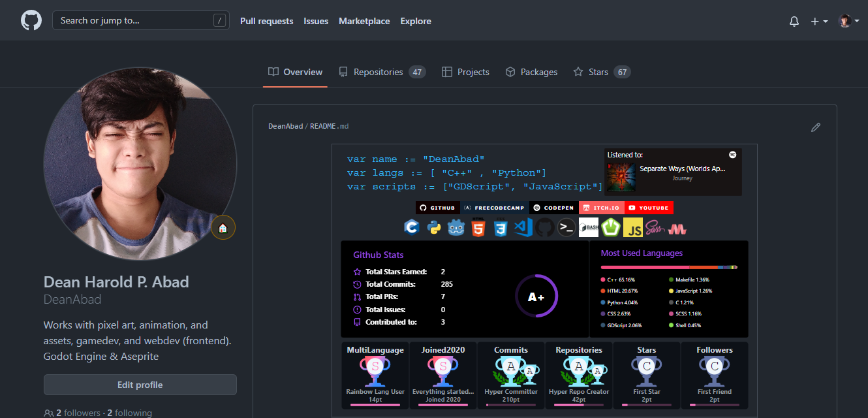Switch to Stars tab
The width and height of the screenshot is (868, 418).
point(601,72)
